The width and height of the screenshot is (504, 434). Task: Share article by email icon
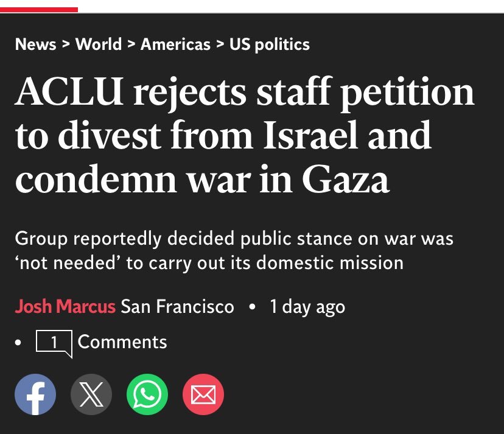[x=203, y=394]
